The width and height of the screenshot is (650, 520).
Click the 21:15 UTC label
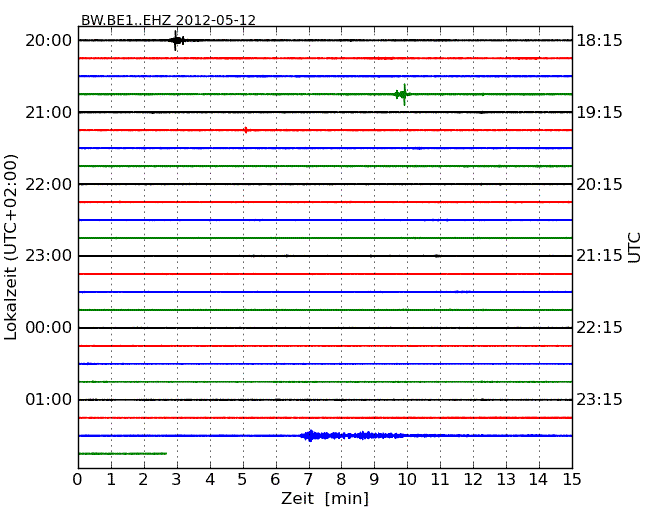[x=600, y=256]
